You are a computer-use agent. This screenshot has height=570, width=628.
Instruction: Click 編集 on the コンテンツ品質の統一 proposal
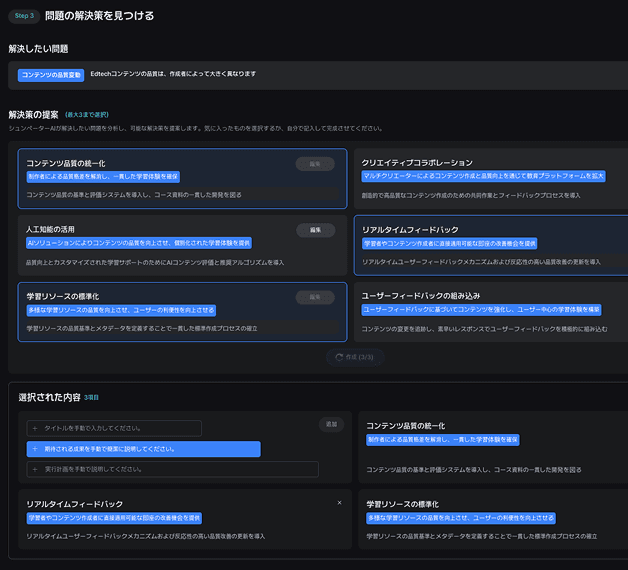(315, 163)
